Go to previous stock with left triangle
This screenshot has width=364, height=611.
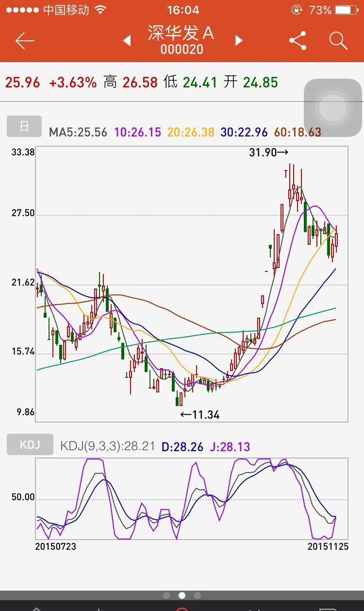[x=127, y=41]
